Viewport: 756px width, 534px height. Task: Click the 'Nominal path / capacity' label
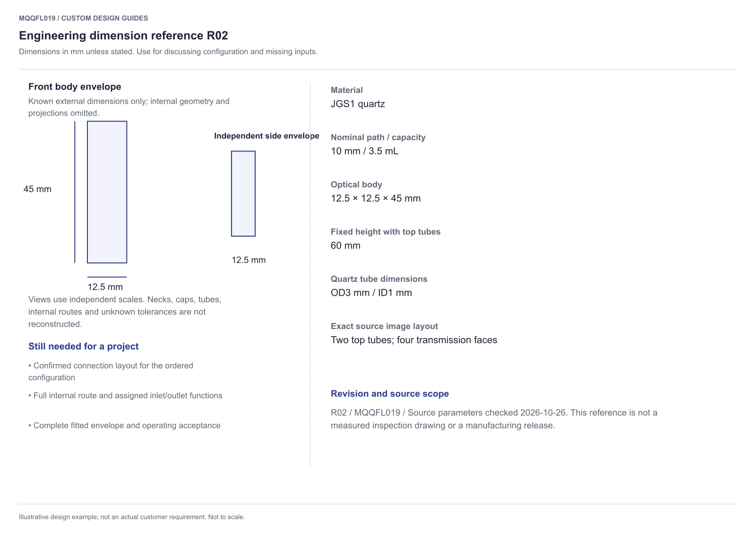(378, 137)
